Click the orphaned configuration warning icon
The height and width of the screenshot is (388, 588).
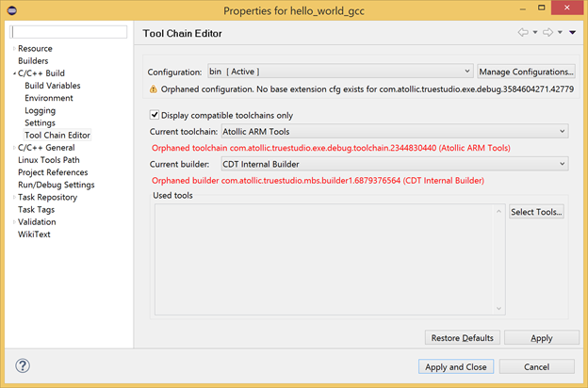153,89
